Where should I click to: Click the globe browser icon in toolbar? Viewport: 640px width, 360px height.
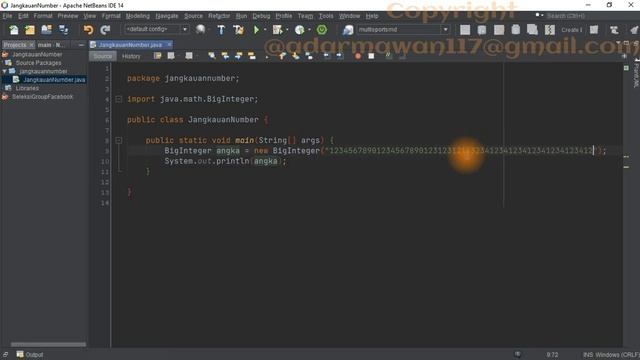click(x=200, y=29)
